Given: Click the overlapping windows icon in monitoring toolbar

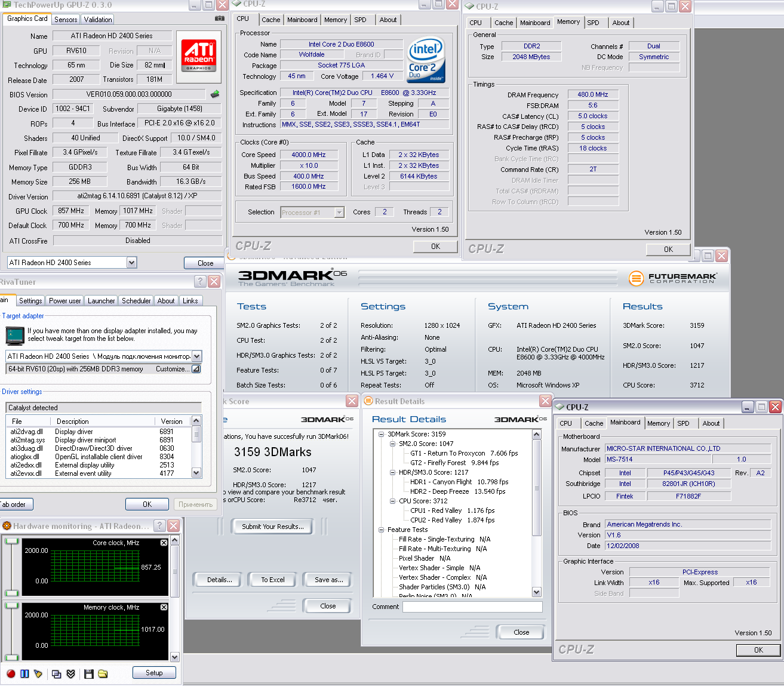Looking at the screenshot, I should coord(57,673).
